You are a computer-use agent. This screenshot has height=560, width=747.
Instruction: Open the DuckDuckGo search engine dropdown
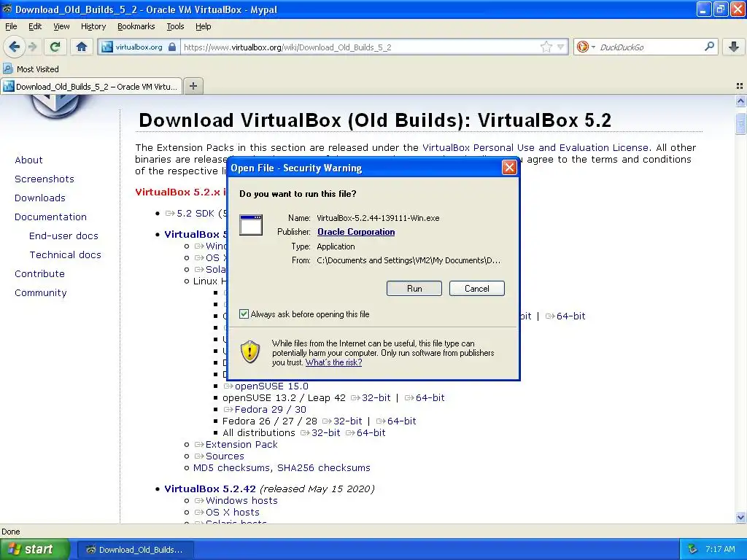coord(586,47)
